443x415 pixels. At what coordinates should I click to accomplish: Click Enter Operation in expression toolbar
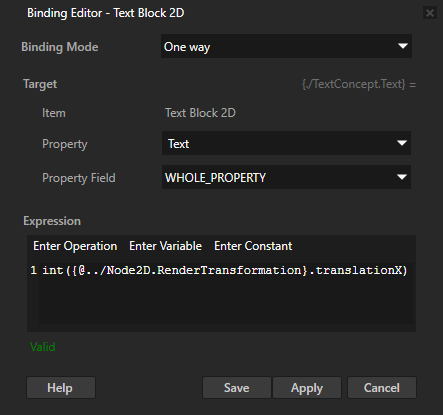[x=75, y=246]
